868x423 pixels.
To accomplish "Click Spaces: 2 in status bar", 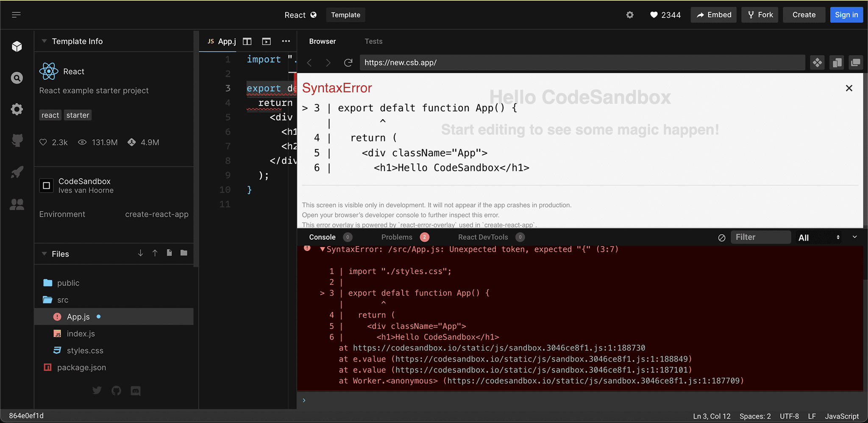I will [755, 416].
